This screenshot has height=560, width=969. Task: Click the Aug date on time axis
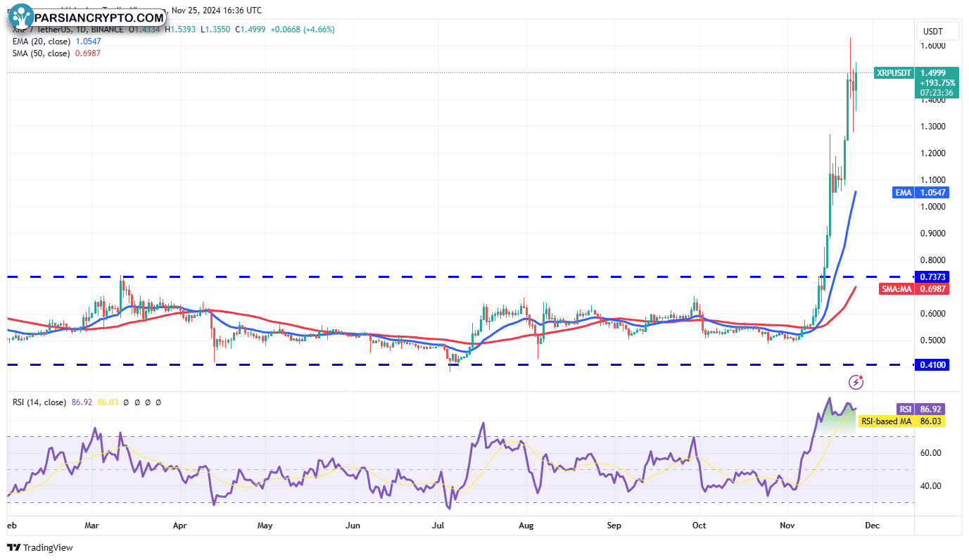click(x=526, y=525)
